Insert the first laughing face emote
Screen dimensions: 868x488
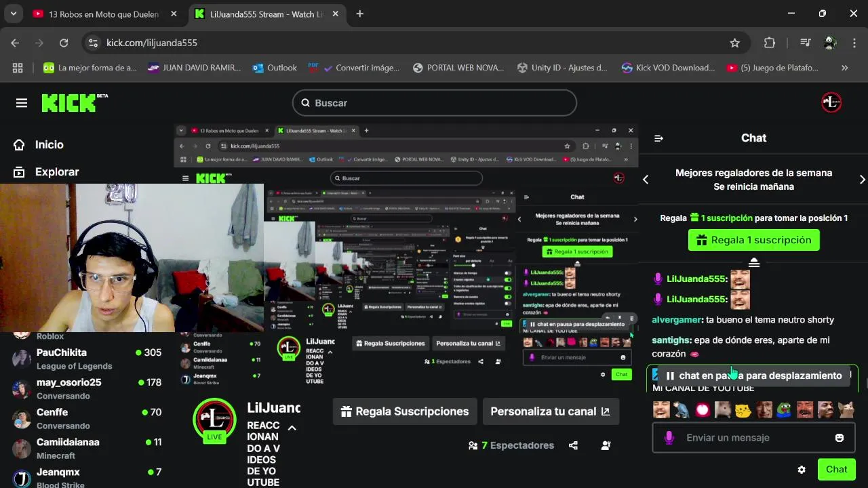click(x=661, y=409)
